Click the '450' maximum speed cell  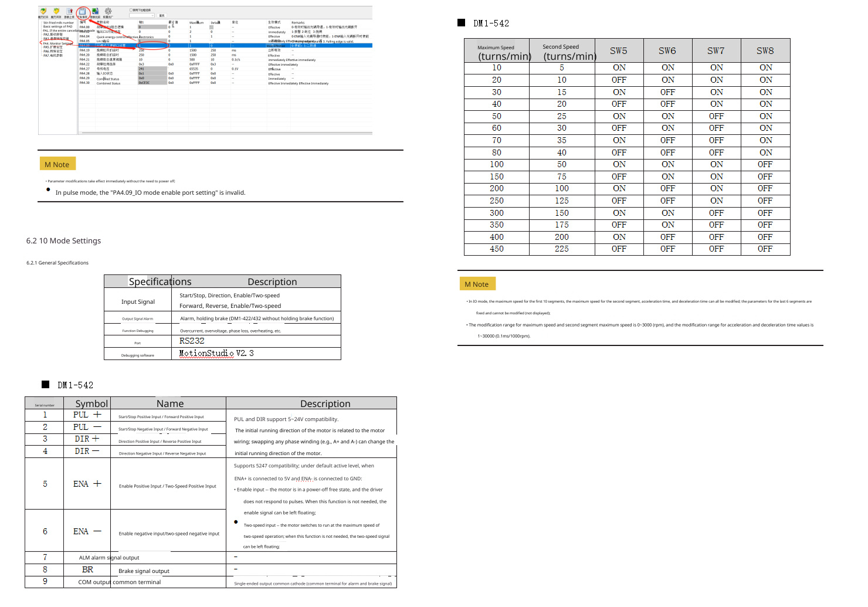pyautogui.click(x=497, y=249)
